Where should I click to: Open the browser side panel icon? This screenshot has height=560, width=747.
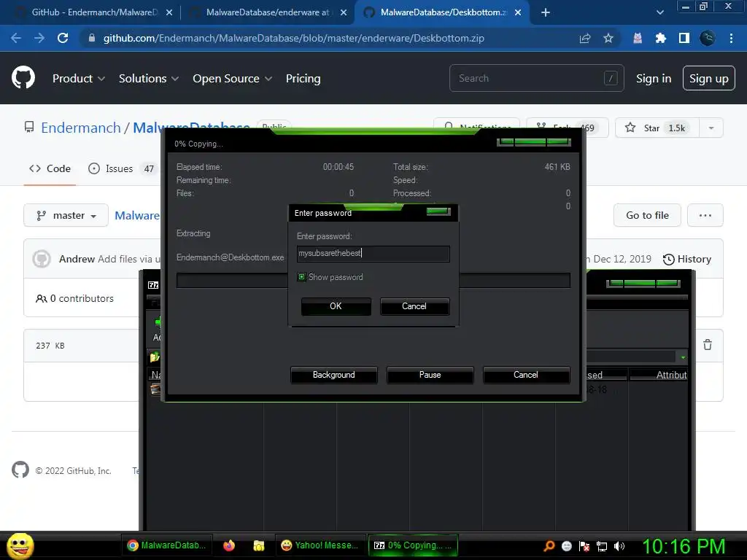click(x=684, y=38)
